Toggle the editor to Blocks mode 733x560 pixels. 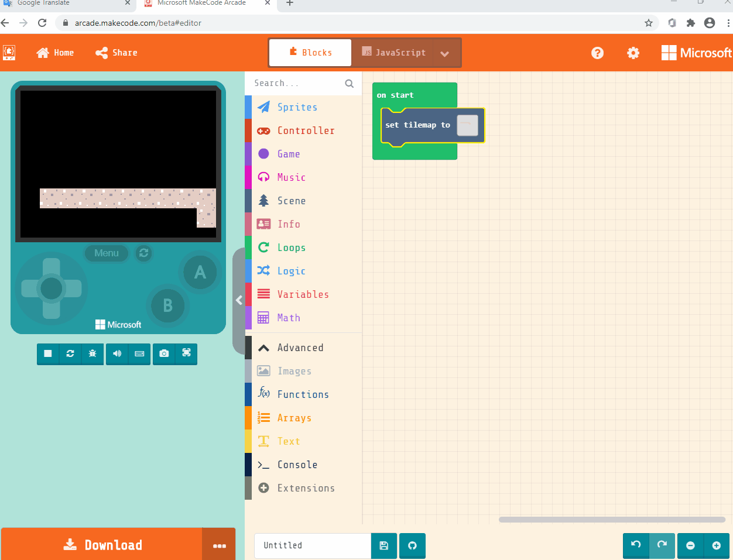[x=310, y=52]
